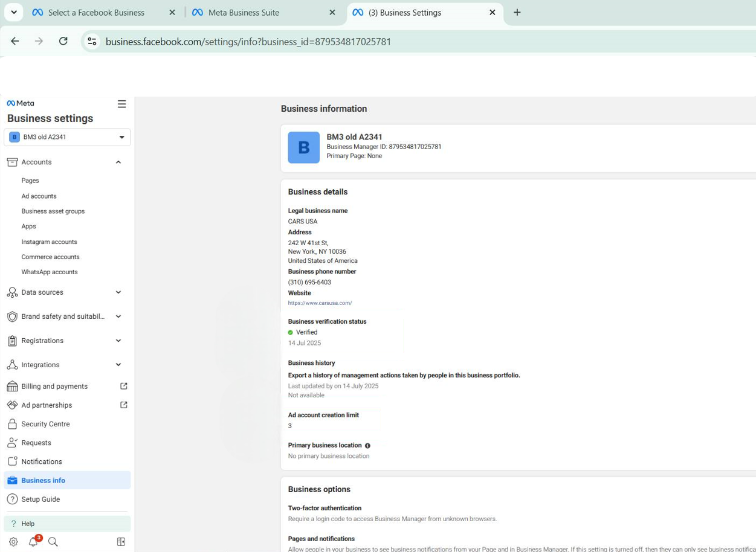Image resolution: width=756 pixels, height=552 pixels.
Task: Click the legal business name CARS USA
Action: [303, 222]
